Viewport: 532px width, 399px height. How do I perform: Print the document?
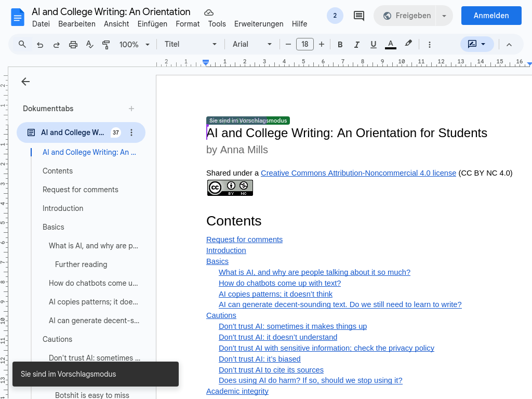73,45
